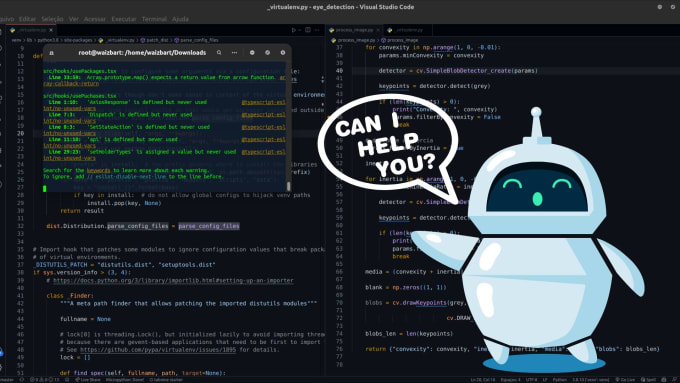Open the Editar menu

click(x=27, y=19)
